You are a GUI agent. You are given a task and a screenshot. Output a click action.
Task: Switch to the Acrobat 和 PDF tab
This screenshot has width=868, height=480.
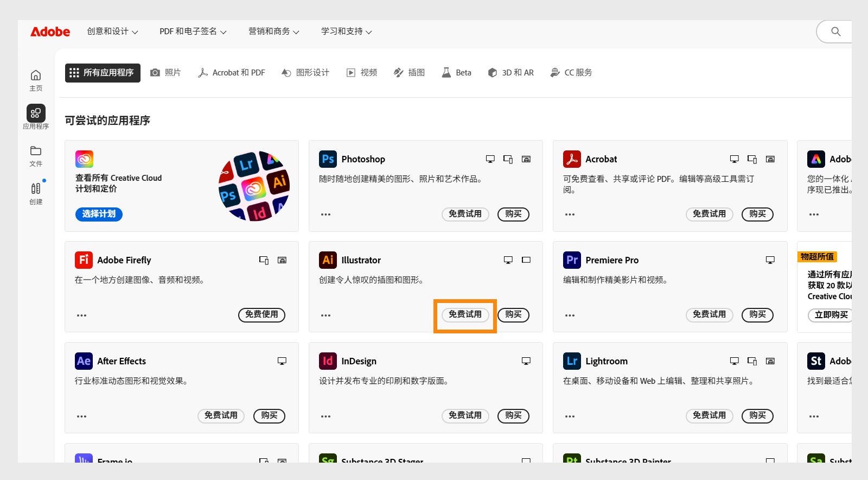[x=232, y=73]
